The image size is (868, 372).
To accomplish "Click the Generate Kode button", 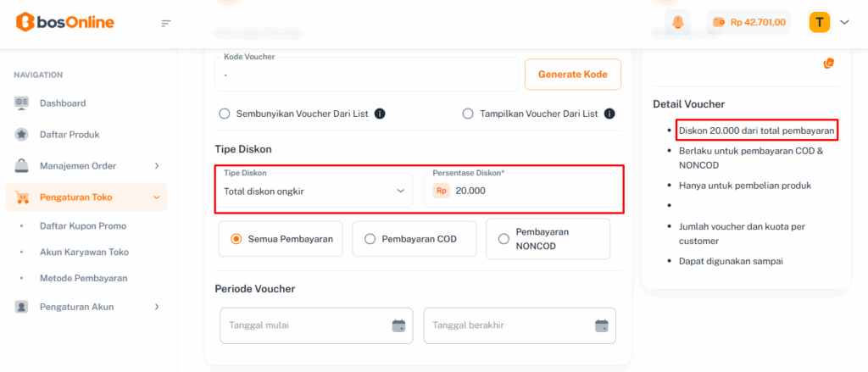I will click(x=573, y=75).
